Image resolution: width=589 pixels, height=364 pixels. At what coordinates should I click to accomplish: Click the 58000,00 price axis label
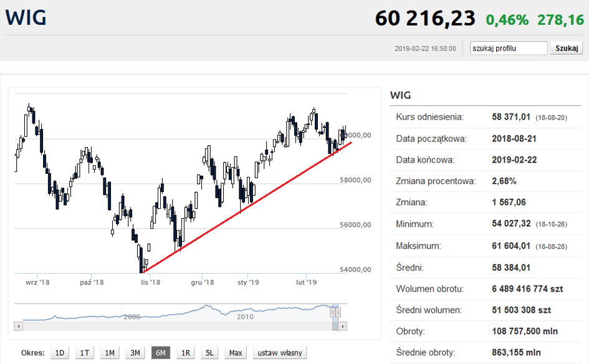(x=355, y=180)
